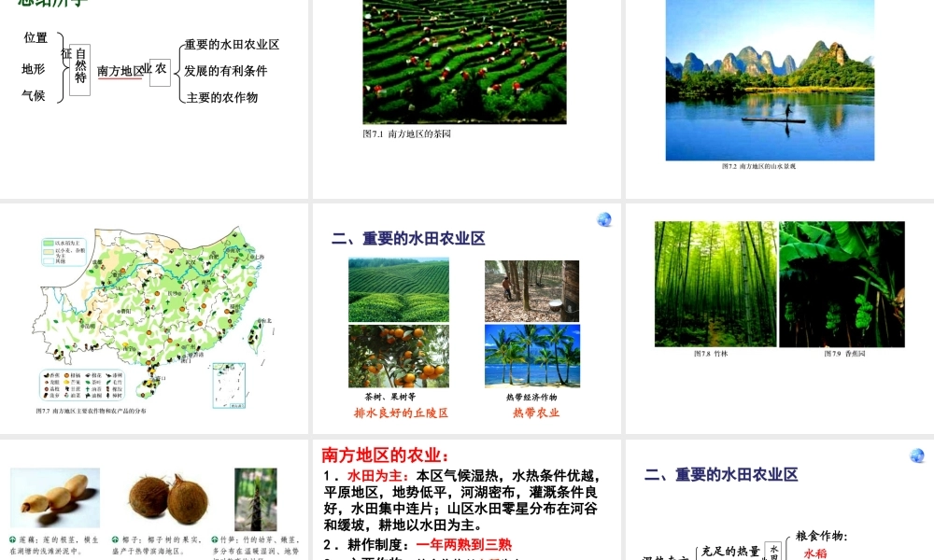
Task: Click the red text 水田为主:
Action: click(x=379, y=475)
